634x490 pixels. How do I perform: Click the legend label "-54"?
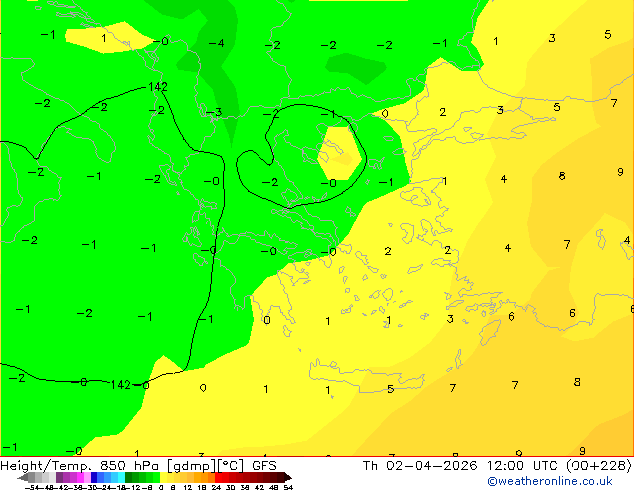[x=32, y=487]
